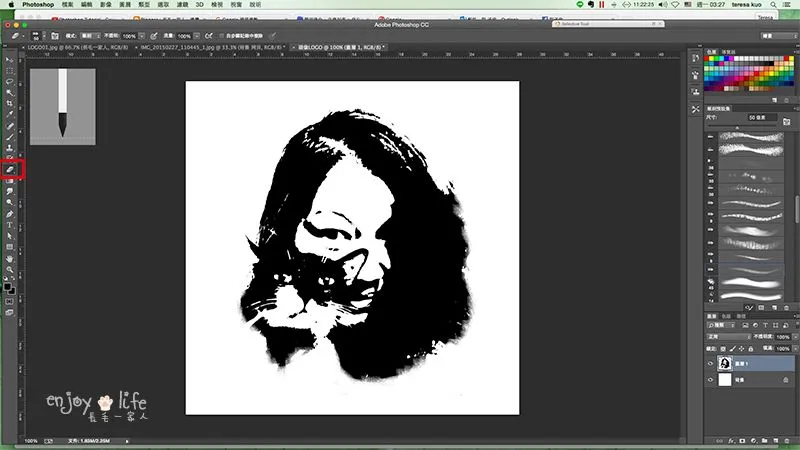Toggle pressure for opacity button
800x450 pixels.
154,36
